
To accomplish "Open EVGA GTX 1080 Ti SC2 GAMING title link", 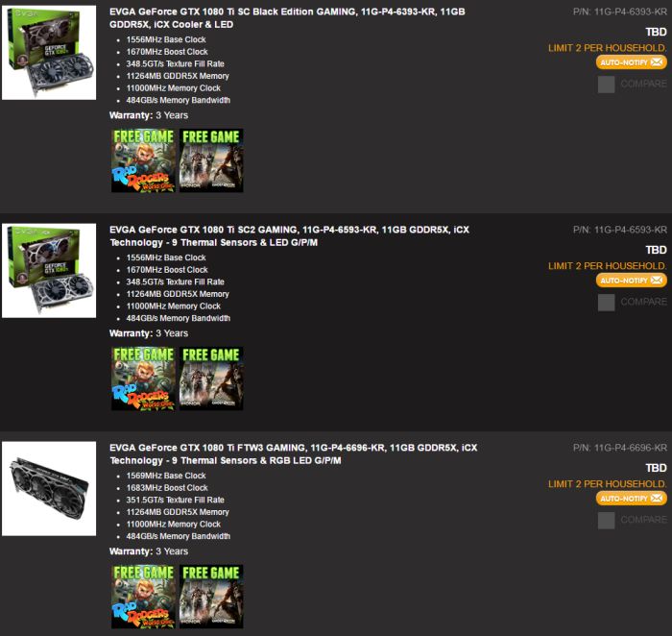I will [x=289, y=236].
